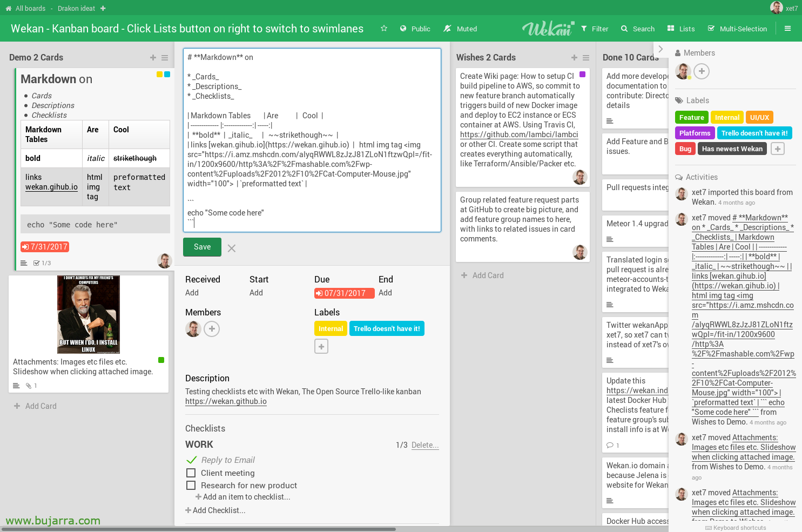Open the Drakon ideat board shortcut
802x532 pixels.
pyautogui.click(x=76, y=8)
